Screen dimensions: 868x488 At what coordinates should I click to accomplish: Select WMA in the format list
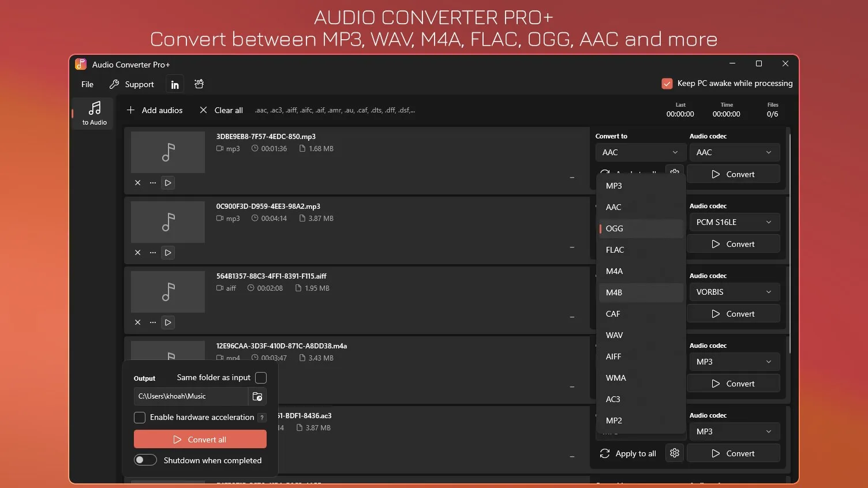click(641, 378)
